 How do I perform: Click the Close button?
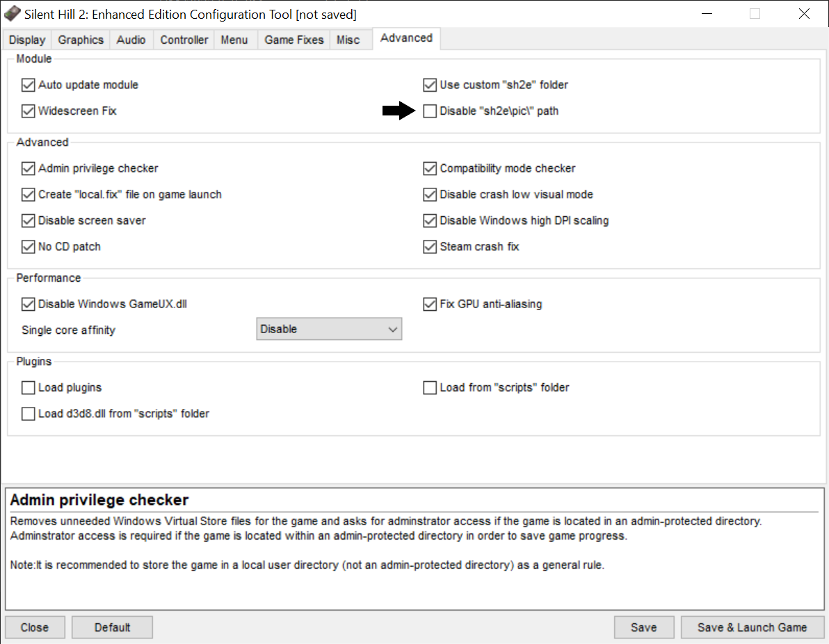click(x=35, y=627)
